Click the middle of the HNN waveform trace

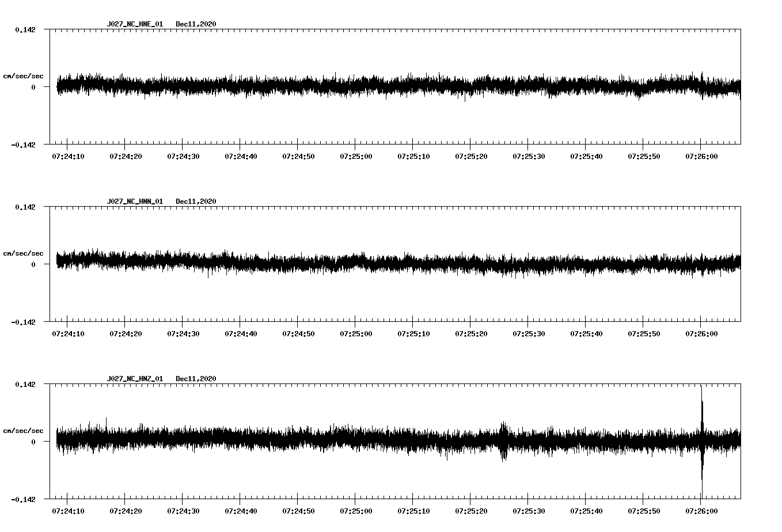pyautogui.click(x=397, y=263)
